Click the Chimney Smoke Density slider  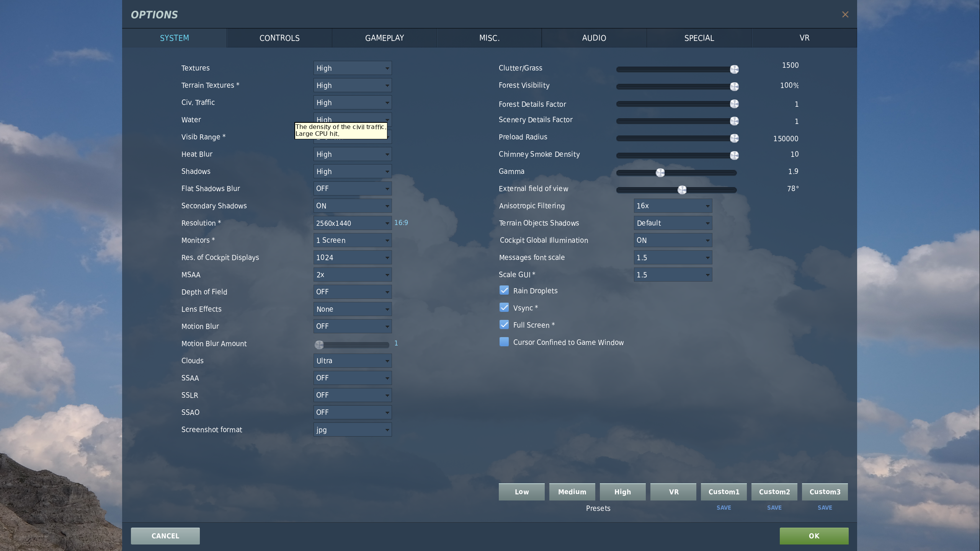[676, 155]
